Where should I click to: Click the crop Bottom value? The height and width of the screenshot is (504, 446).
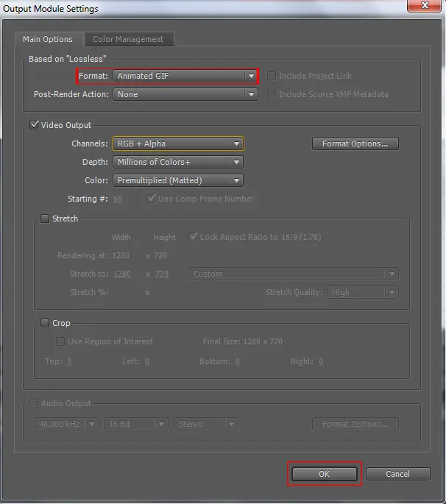click(238, 361)
